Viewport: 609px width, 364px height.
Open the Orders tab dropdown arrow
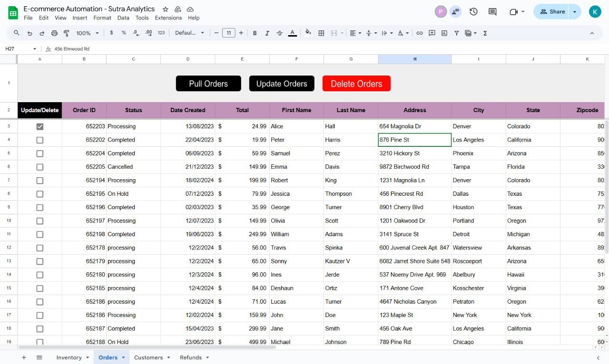[123, 357]
